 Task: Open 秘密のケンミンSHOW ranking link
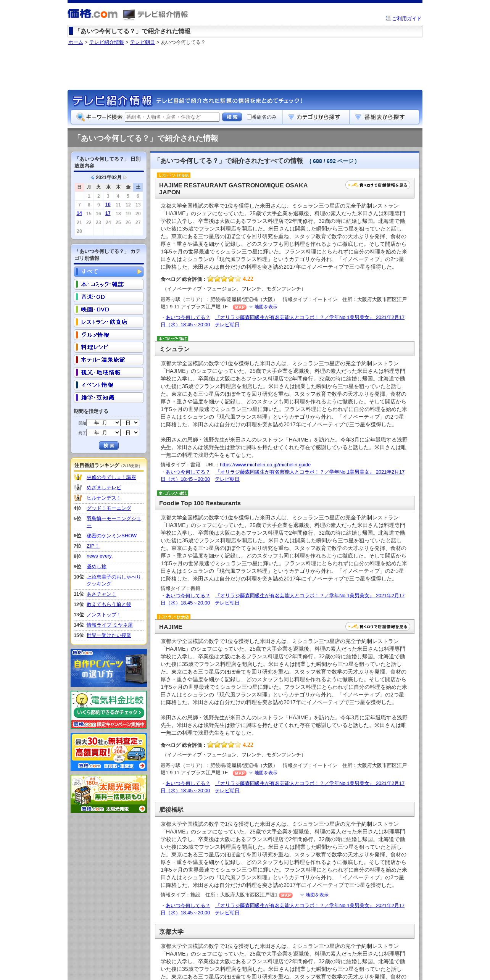pos(111,536)
